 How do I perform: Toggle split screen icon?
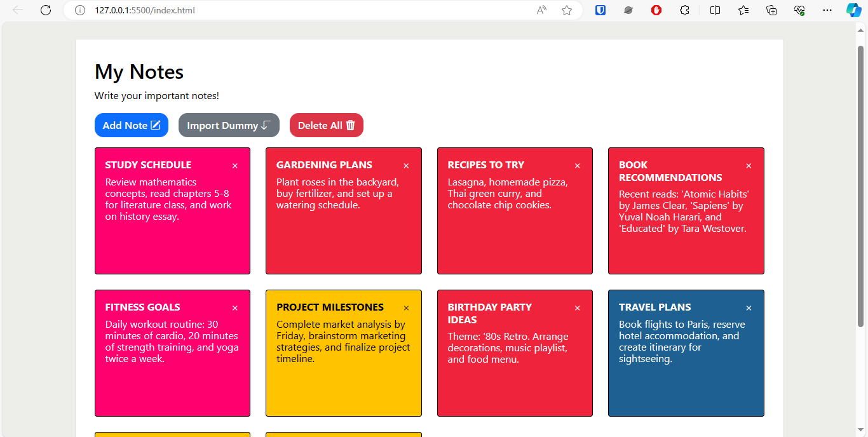click(x=715, y=10)
